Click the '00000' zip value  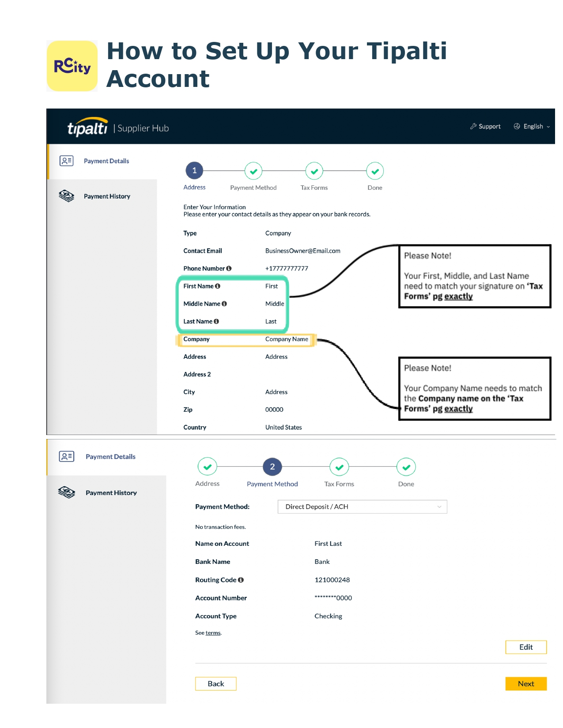(274, 409)
